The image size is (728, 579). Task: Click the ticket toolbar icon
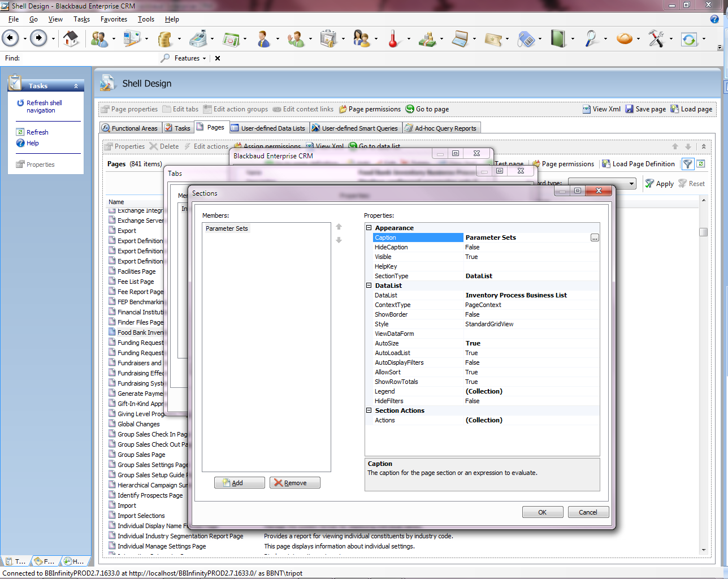(x=493, y=38)
